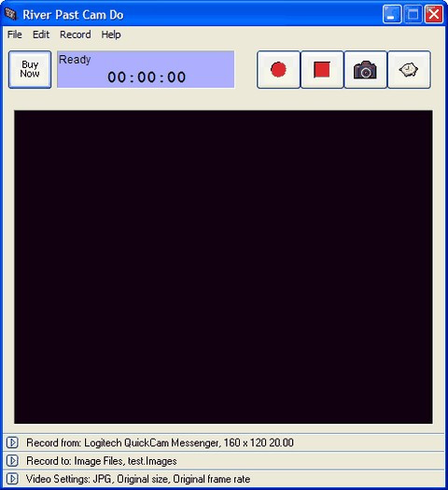Click the black video preview area
The image size is (448, 490).
(223, 267)
